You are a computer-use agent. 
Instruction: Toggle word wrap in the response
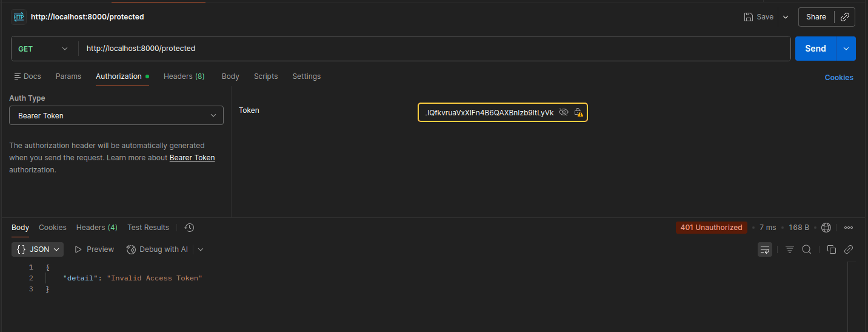[x=765, y=249]
